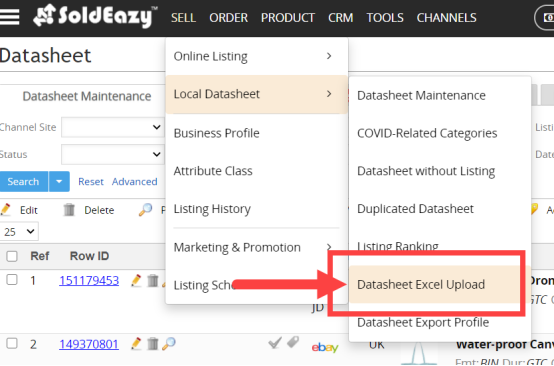Change the 25 rows-per-page dropdown
This screenshot has height=366, width=554.
(x=19, y=232)
